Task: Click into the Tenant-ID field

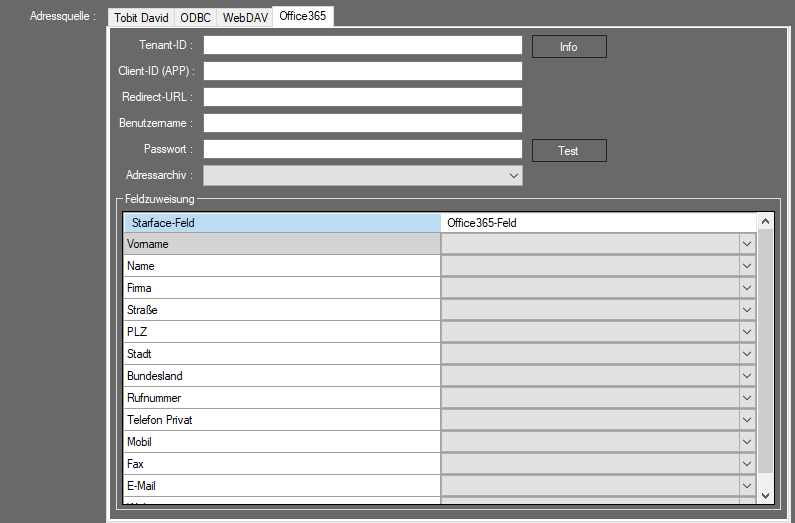Action: click(x=362, y=45)
